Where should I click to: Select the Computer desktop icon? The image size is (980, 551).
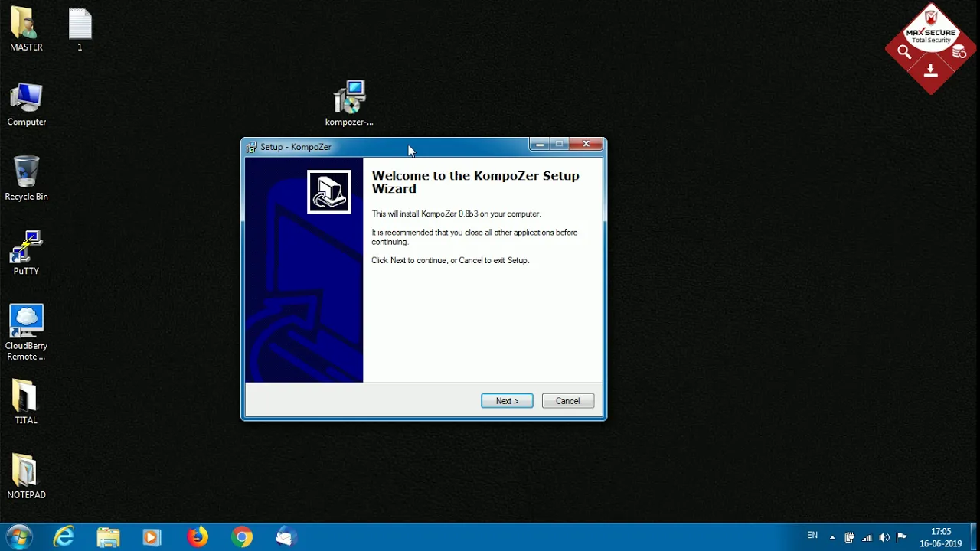[26, 105]
